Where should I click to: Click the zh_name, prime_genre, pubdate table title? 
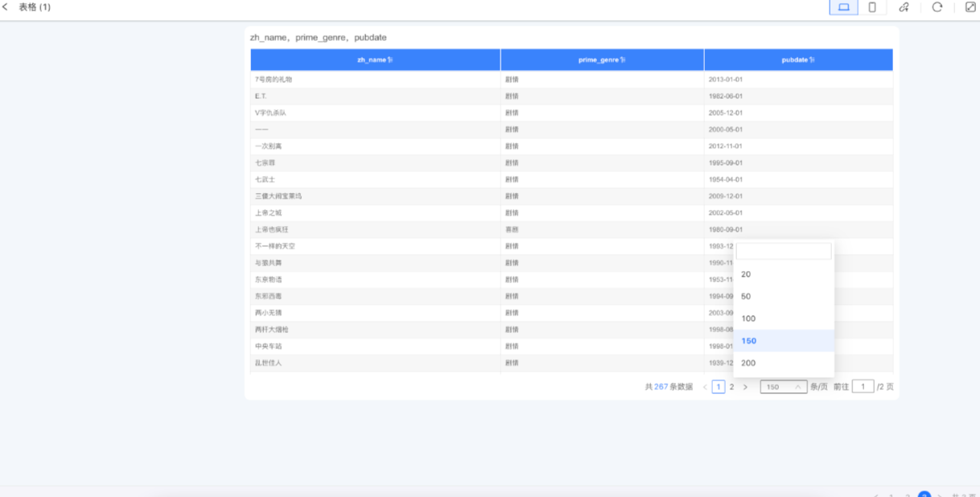tap(319, 38)
